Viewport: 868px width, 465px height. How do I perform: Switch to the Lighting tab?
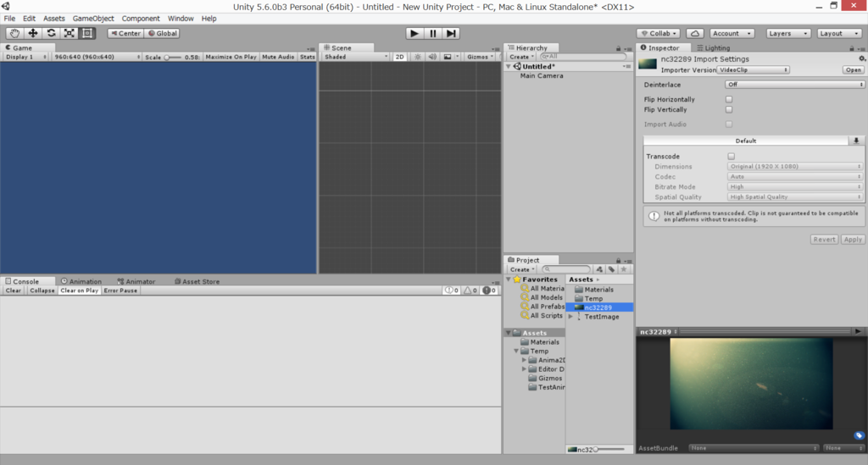(x=713, y=48)
